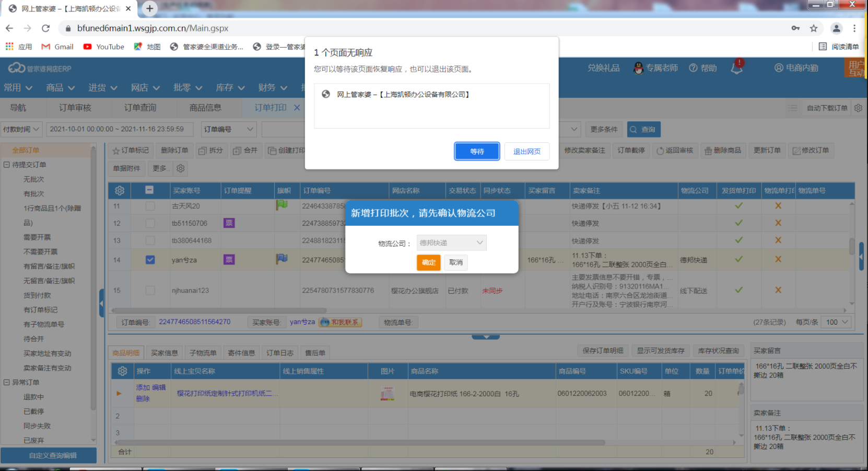Viewport: 868px width, 471px height.
Task: Toggle select-all checkbox in order grid header
Action: pos(149,190)
